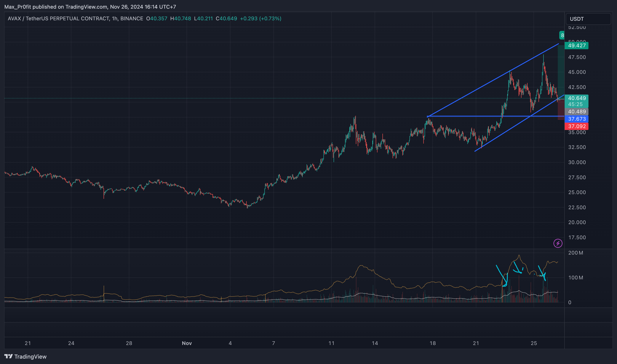Click the 21 date label near left edge

pos(28,343)
